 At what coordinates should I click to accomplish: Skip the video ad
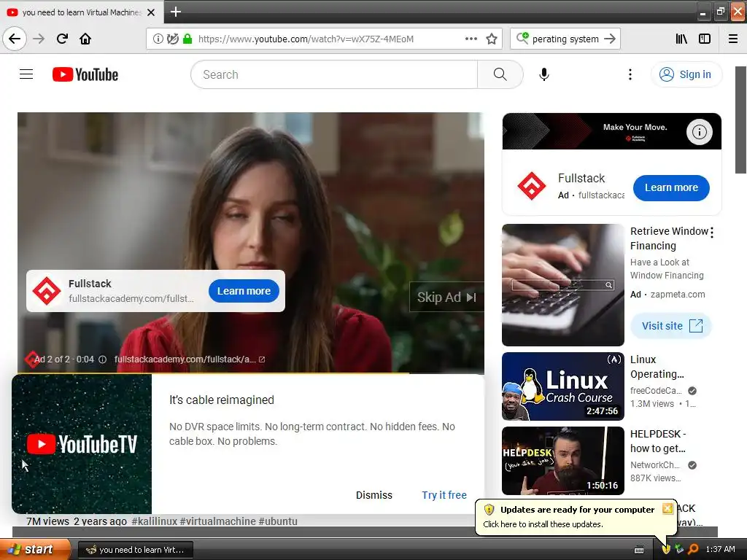tap(446, 297)
